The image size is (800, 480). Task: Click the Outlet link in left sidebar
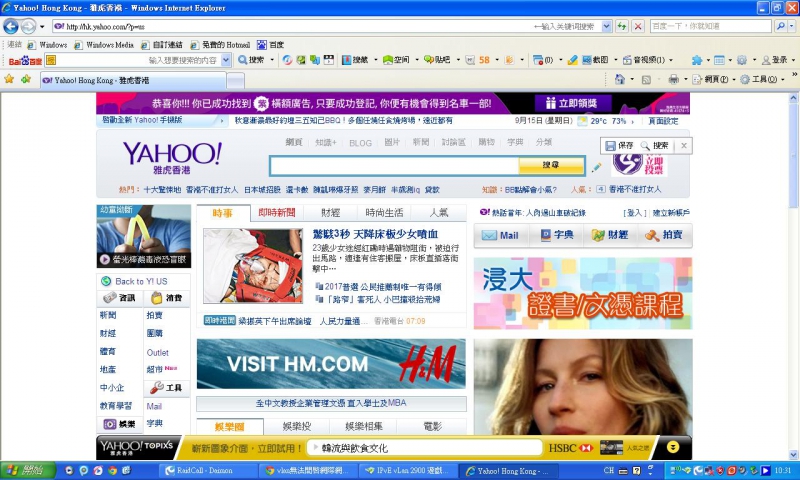tap(158, 352)
